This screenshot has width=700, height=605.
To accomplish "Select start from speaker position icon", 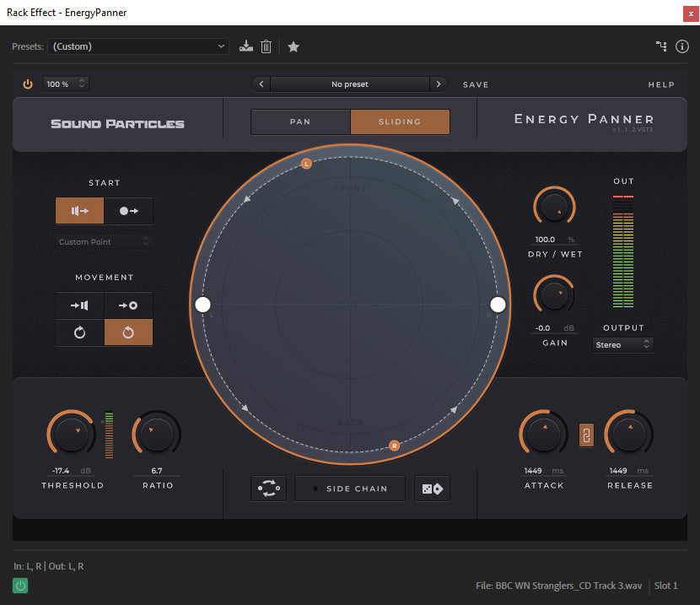I will [x=80, y=211].
